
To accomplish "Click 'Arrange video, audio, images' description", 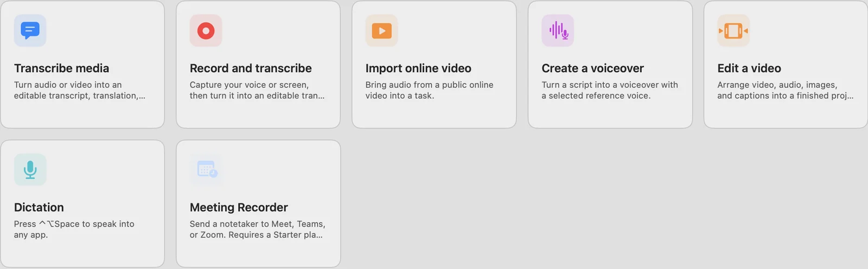I will [x=785, y=90].
